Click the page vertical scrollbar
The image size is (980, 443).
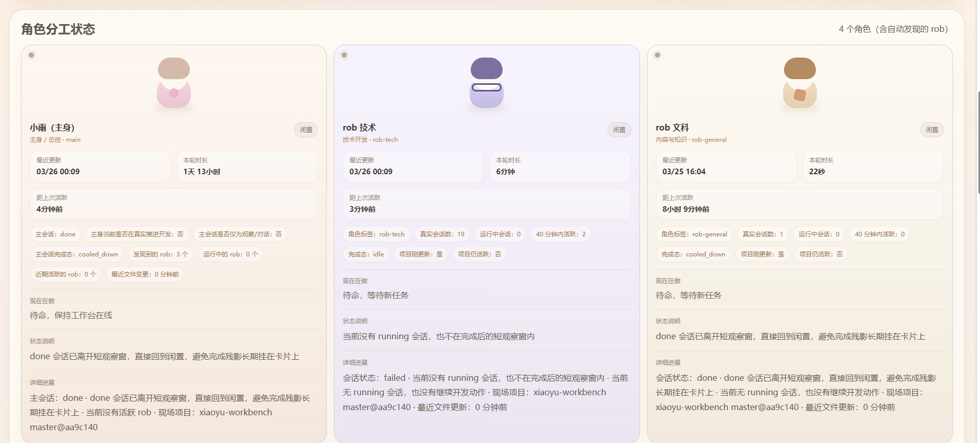[978, 143]
